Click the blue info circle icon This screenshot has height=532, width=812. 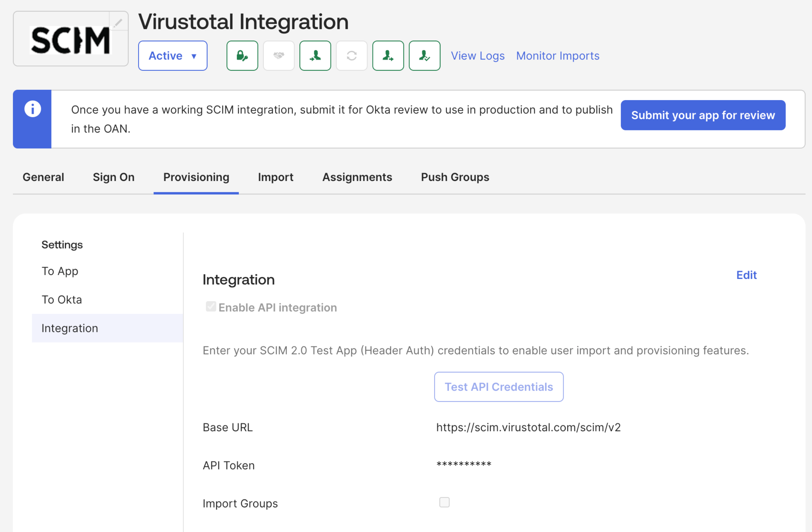[x=32, y=109]
